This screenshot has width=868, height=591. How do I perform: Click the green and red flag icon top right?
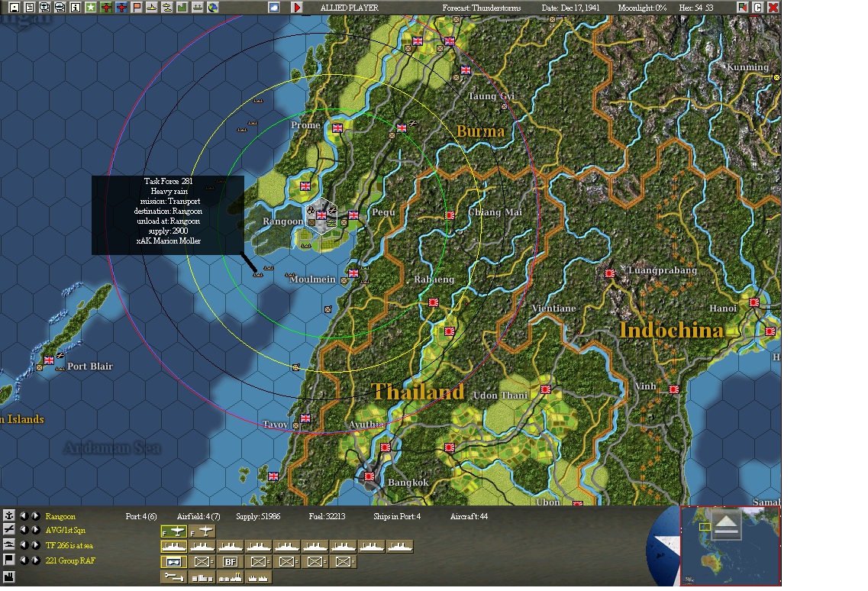coord(742,8)
